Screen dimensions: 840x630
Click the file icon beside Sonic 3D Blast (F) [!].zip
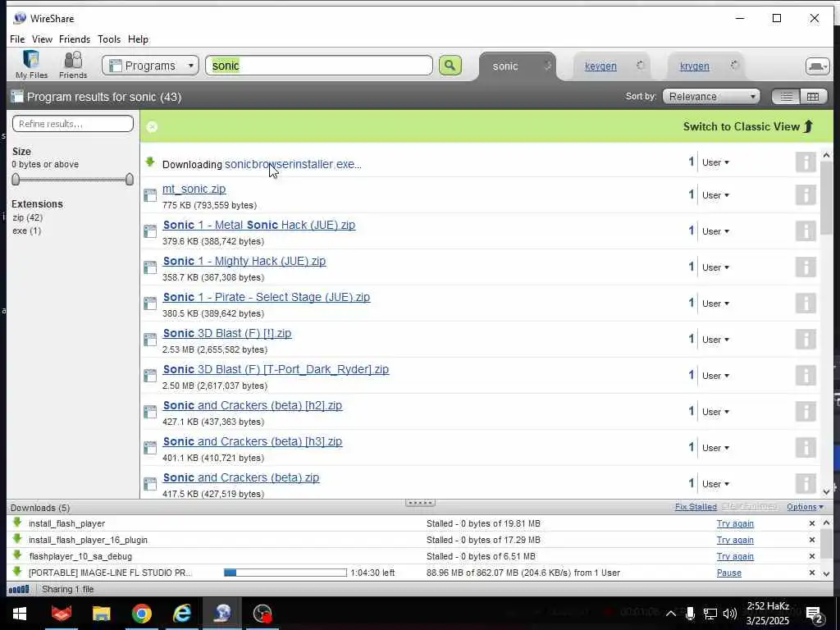pos(150,339)
